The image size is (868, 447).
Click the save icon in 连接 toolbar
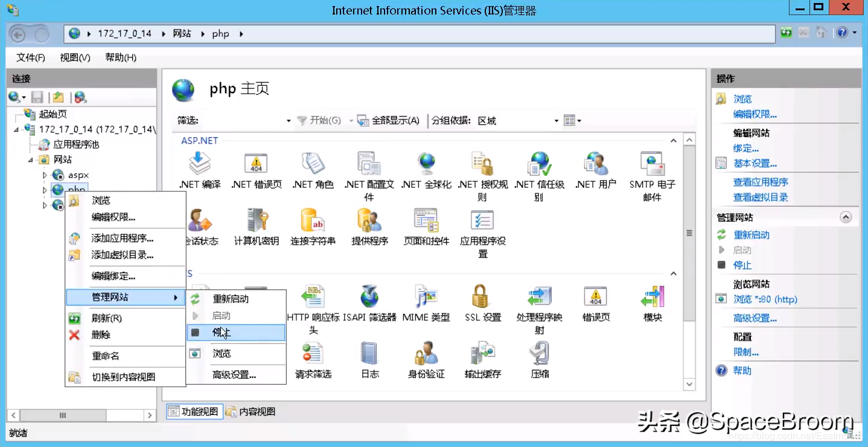[x=37, y=97]
